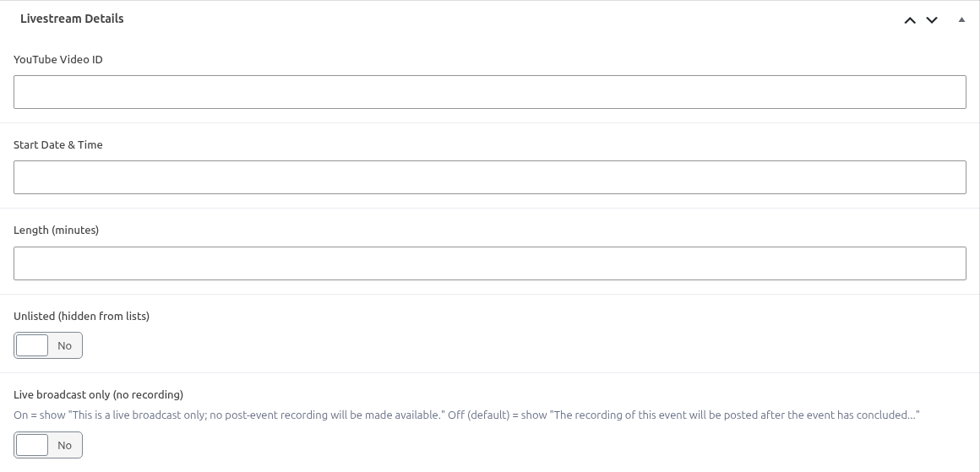Focus the Length (minutes) input box
980x472 pixels.
coord(490,263)
